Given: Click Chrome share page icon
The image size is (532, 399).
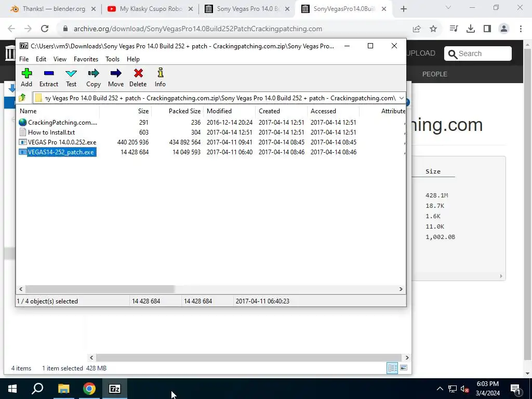Looking at the screenshot, I should coord(417,29).
